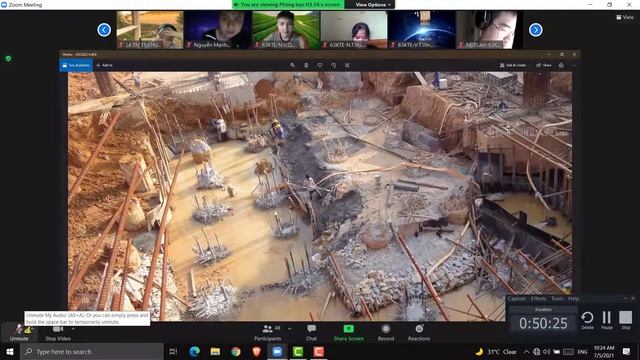The width and height of the screenshot is (640, 360).
Task: Click the volume speaker tray icon
Action: (x=547, y=351)
